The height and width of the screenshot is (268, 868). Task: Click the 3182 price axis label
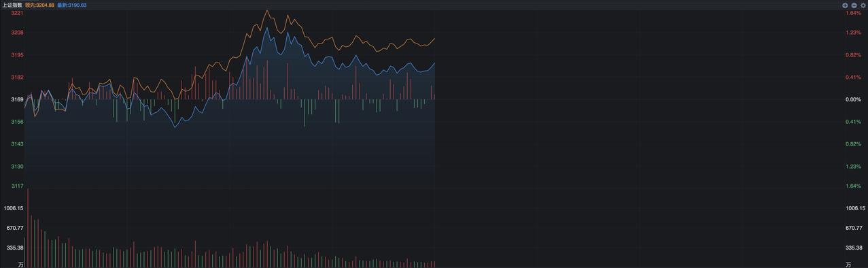(x=18, y=78)
